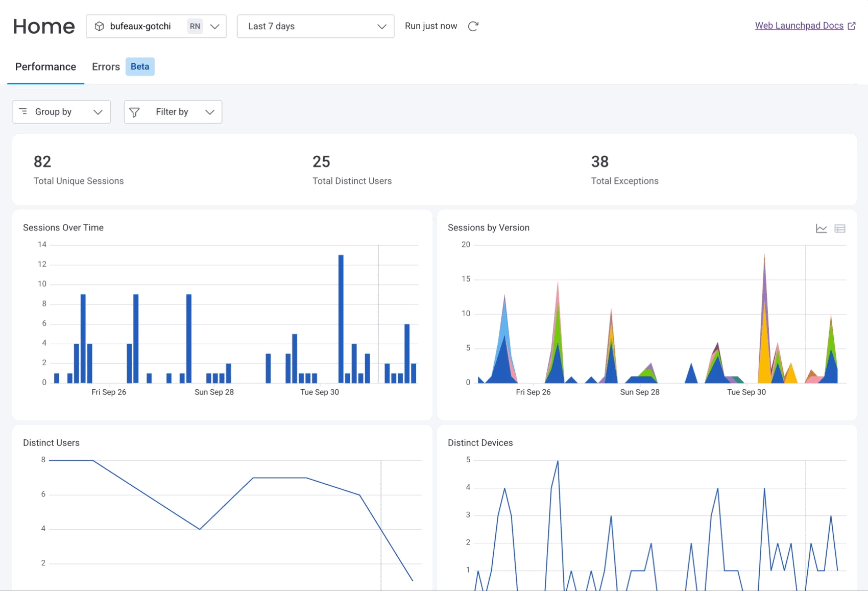The height and width of the screenshot is (591, 868).
Task: Click the RN platform badge
Action: (195, 26)
